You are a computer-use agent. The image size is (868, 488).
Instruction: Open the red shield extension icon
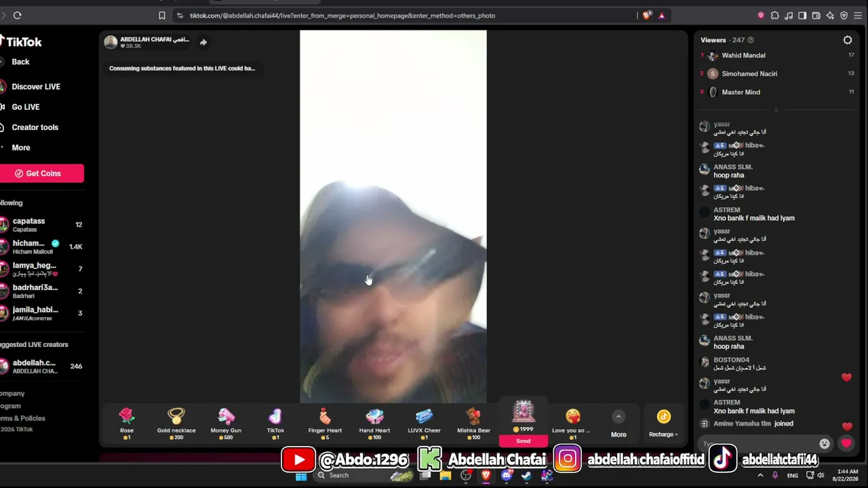coord(760,15)
